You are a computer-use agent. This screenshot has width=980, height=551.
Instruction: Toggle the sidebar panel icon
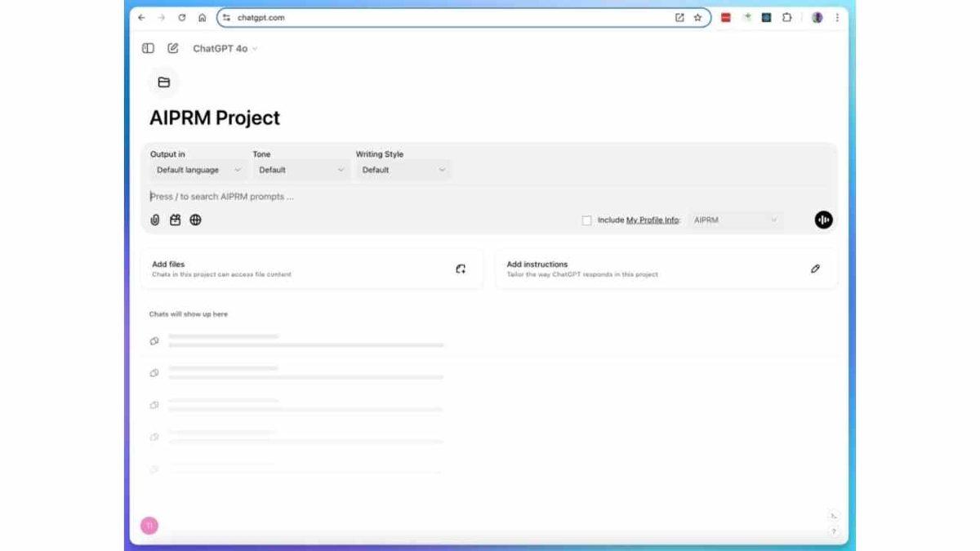(x=148, y=48)
